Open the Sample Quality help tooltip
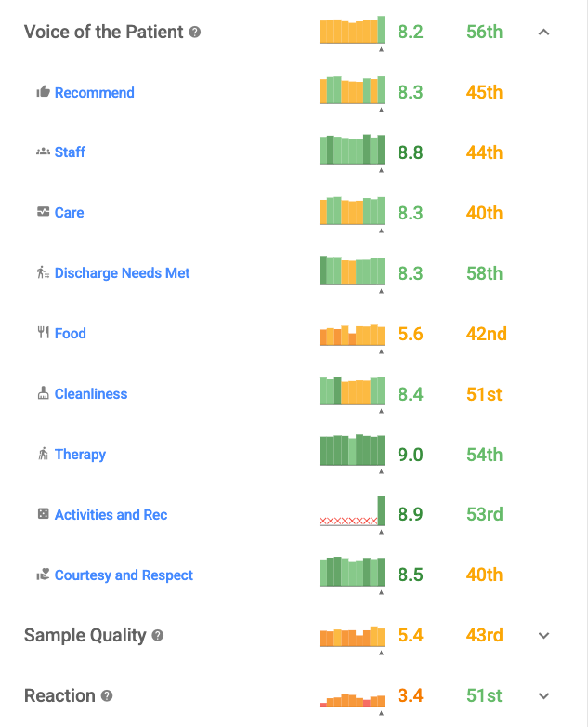This screenshot has width=588, height=727. (x=158, y=636)
